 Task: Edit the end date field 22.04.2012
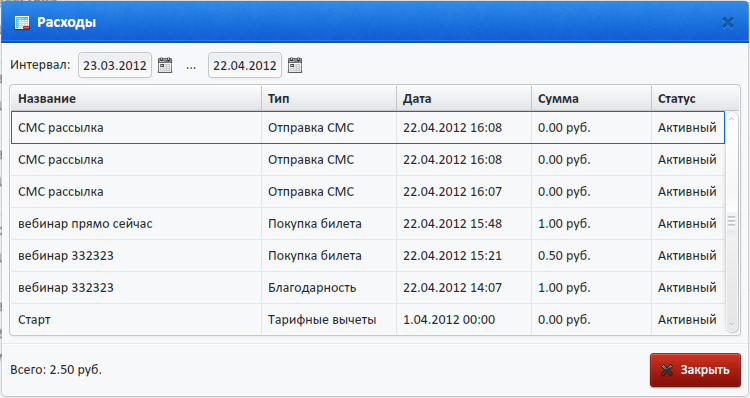pyautogui.click(x=245, y=65)
